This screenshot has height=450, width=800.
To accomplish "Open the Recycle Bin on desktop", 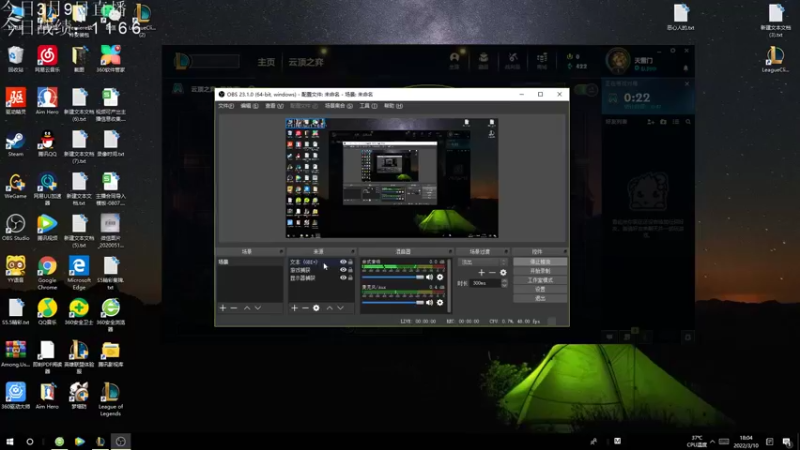I will pyautogui.click(x=15, y=59).
